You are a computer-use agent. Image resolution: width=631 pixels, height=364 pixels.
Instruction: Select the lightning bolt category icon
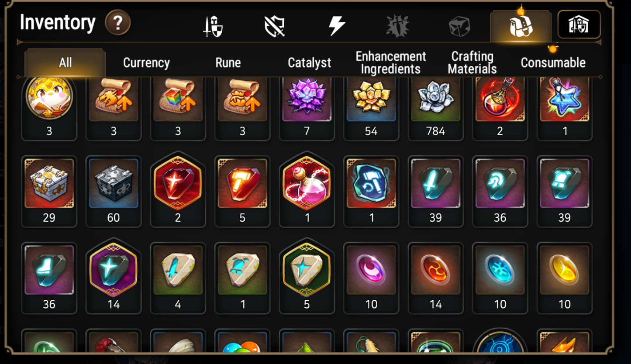pyautogui.click(x=337, y=26)
